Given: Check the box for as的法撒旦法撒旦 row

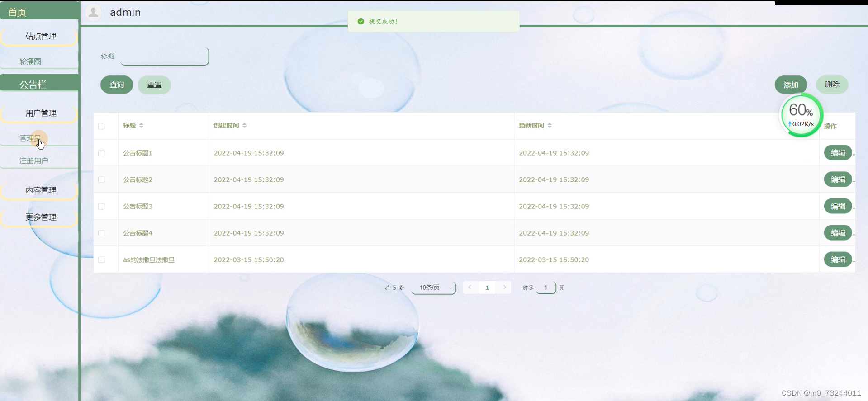Looking at the screenshot, I should click(x=101, y=259).
